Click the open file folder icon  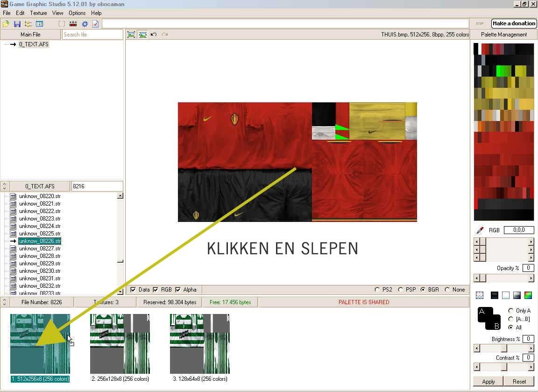[x=6, y=24]
